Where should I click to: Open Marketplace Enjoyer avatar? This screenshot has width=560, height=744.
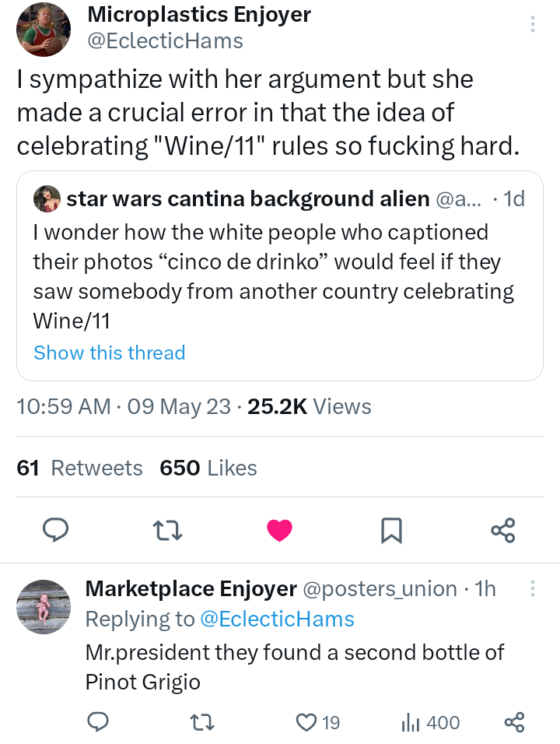(x=44, y=606)
